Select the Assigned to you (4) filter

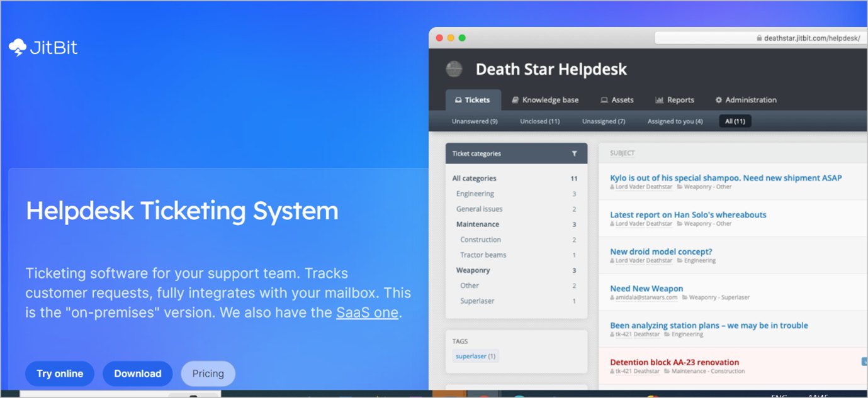(x=675, y=121)
